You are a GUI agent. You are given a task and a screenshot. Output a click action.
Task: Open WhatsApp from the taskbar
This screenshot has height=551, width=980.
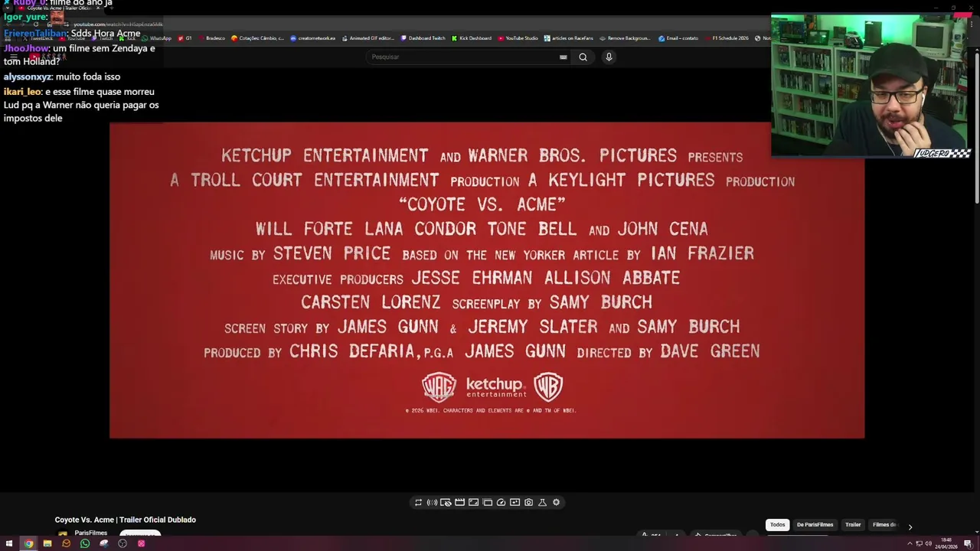(x=85, y=543)
